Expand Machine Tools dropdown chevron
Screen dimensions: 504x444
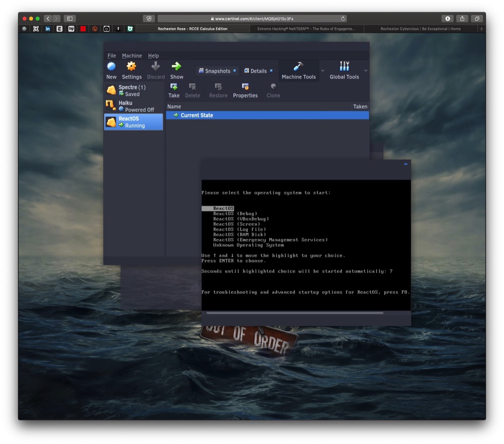323,71
